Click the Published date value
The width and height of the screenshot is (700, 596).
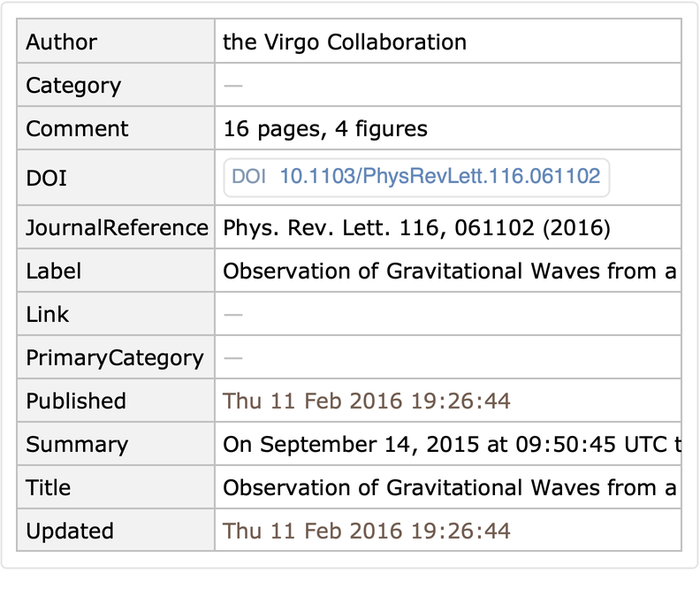(x=367, y=401)
